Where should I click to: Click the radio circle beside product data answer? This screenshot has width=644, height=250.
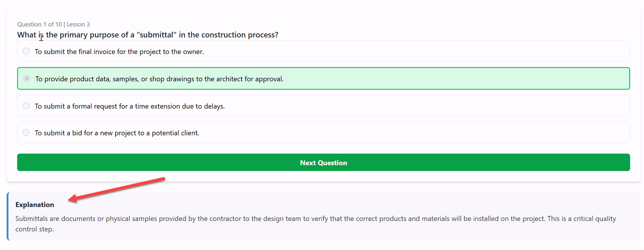click(27, 79)
